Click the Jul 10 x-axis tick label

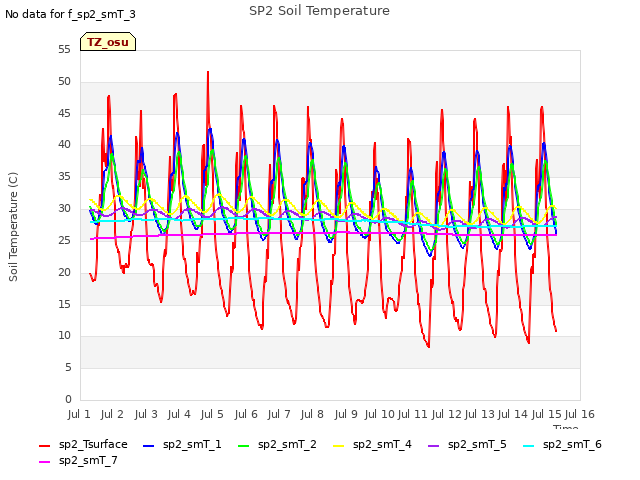tap(379, 414)
